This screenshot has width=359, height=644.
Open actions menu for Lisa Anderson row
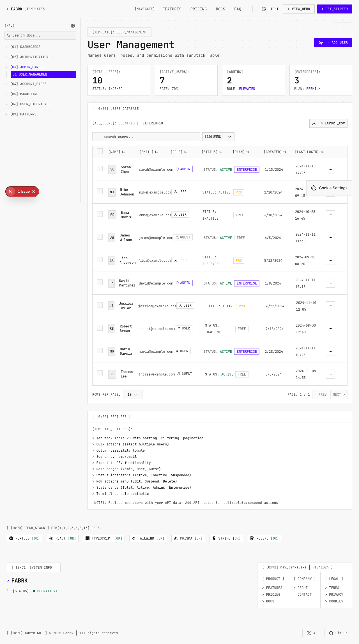[x=330, y=260]
